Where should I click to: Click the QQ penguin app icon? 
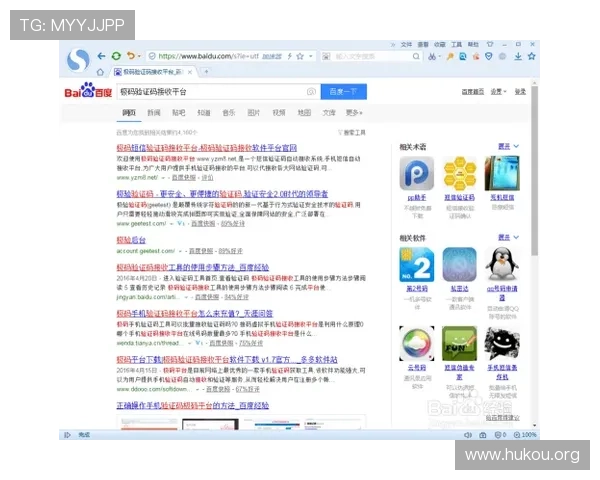(502, 265)
